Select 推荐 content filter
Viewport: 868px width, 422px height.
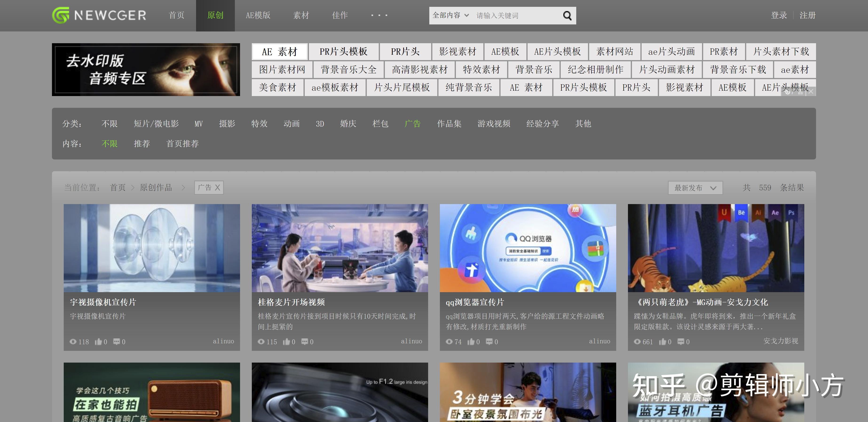pos(142,144)
